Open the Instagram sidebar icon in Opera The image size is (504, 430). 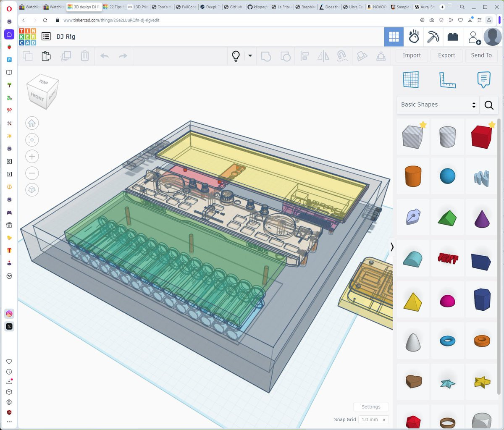(9, 314)
